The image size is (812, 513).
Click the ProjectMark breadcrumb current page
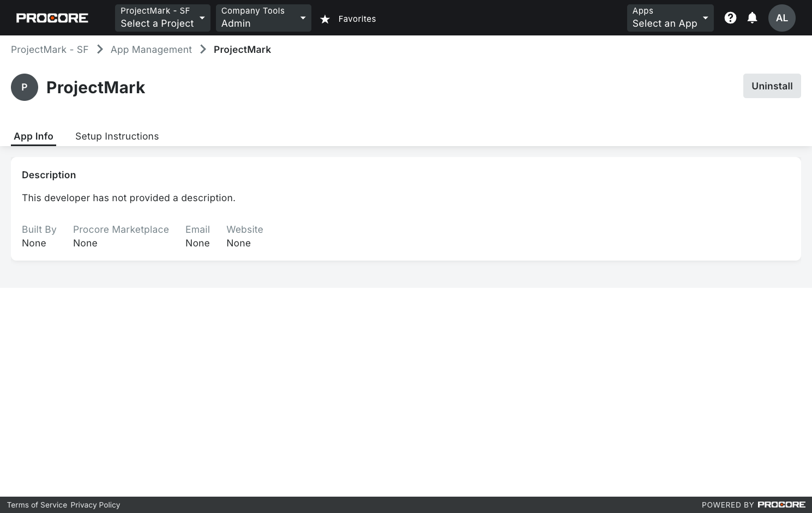pyautogui.click(x=242, y=50)
